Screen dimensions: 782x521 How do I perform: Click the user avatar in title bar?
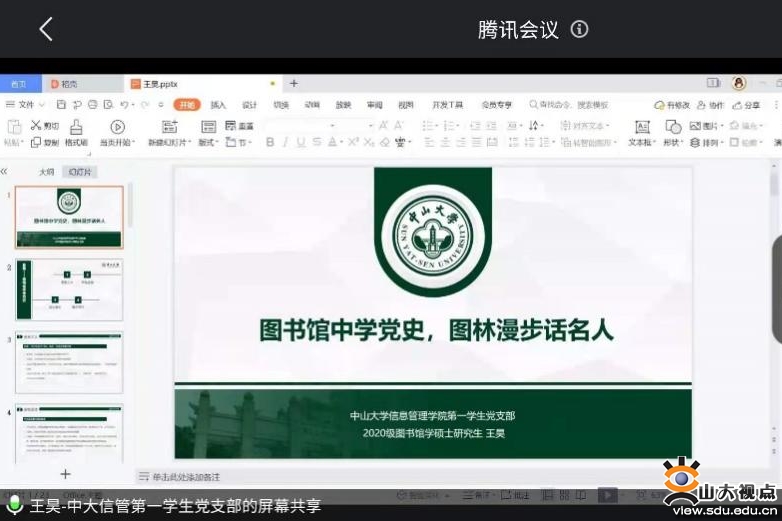click(739, 83)
